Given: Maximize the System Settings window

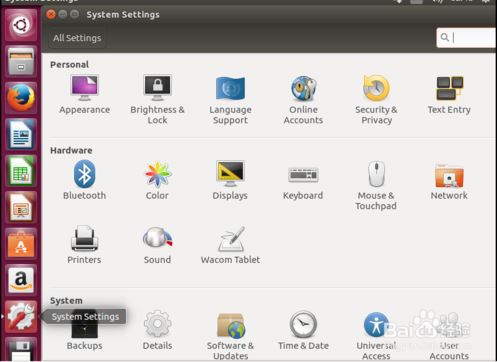Looking at the screenshot, I should [75, 14].
